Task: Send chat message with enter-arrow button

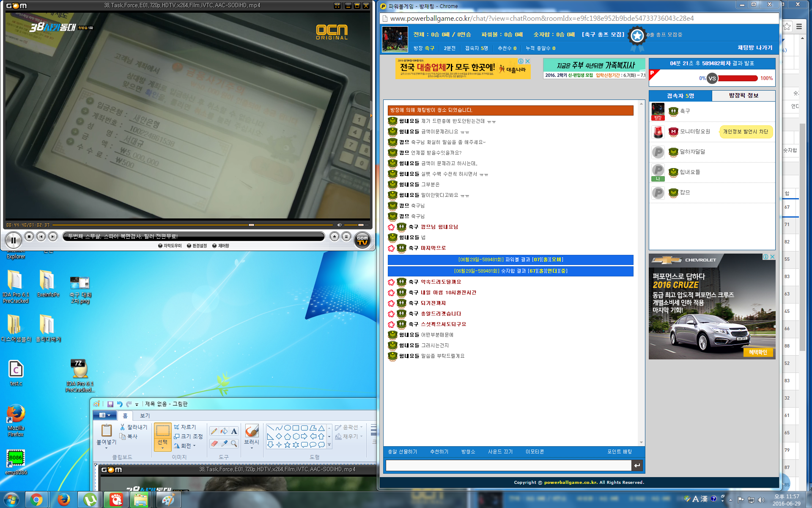Action: click(637, 466)
